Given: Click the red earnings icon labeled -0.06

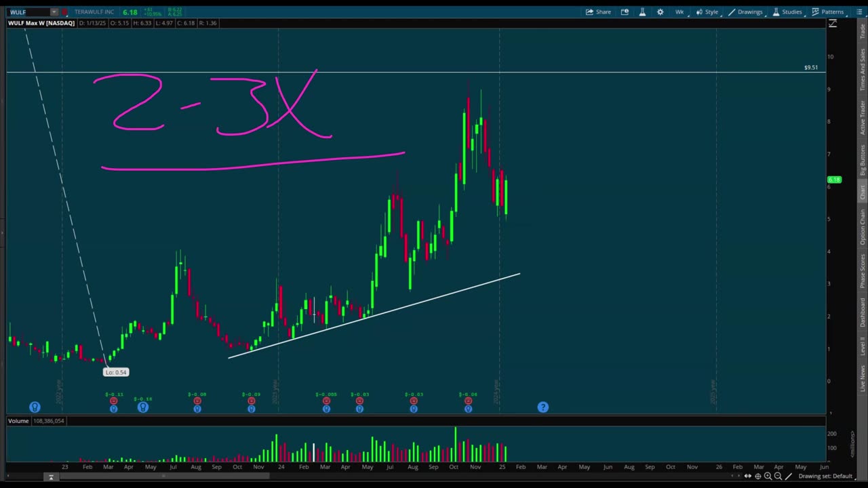Looking at the screenshot, I should click(468, 401).
